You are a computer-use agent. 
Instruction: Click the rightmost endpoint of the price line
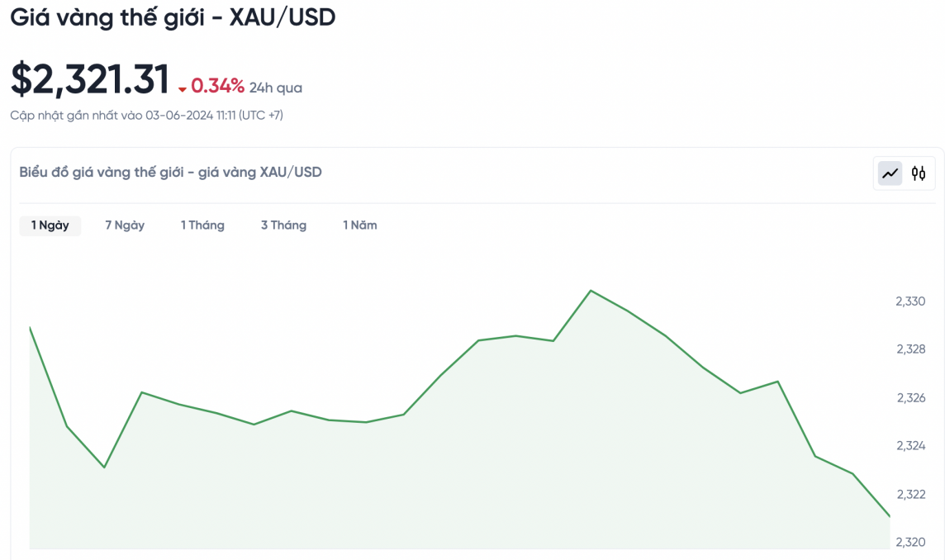[x=890, y=516]
